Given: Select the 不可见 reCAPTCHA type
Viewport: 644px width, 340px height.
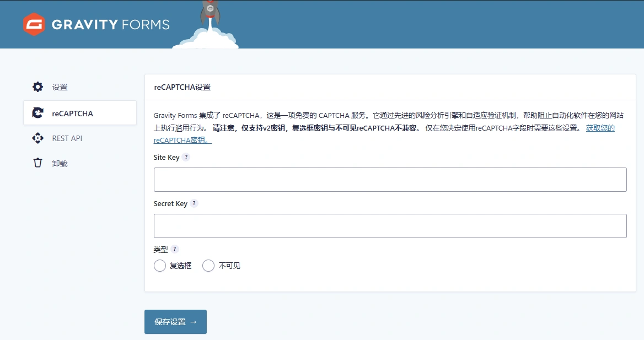Looking at the screenshot, I should pyautogui.click(x=208, y=266).
